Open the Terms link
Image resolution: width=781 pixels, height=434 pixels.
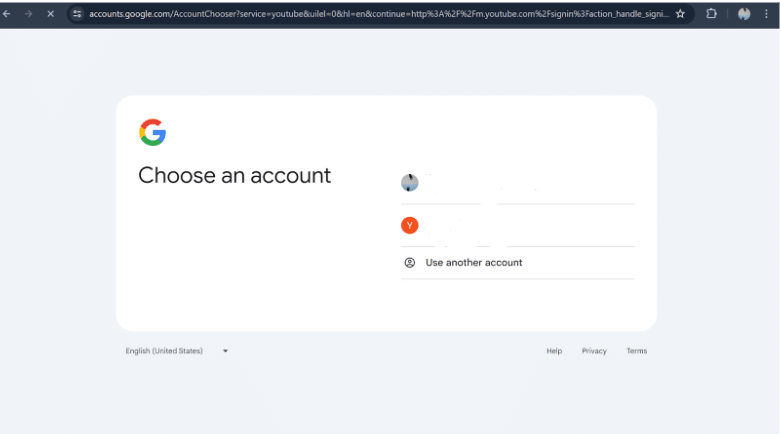click(x=637, y=351)
